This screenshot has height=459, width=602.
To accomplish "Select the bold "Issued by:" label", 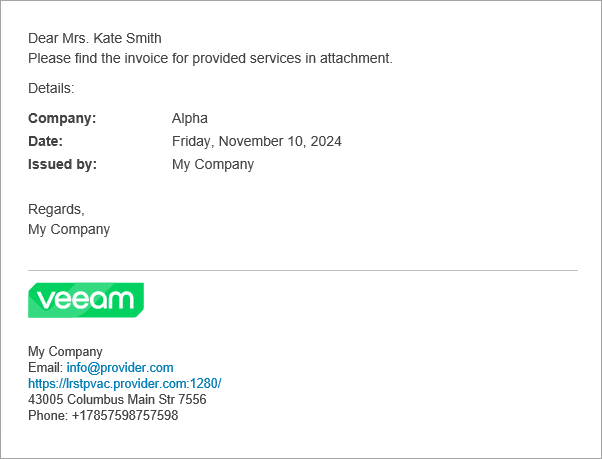I will point(62,164).
